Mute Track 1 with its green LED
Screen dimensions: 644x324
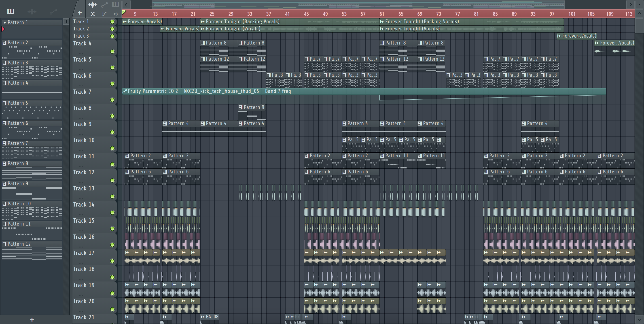(112, 22)
